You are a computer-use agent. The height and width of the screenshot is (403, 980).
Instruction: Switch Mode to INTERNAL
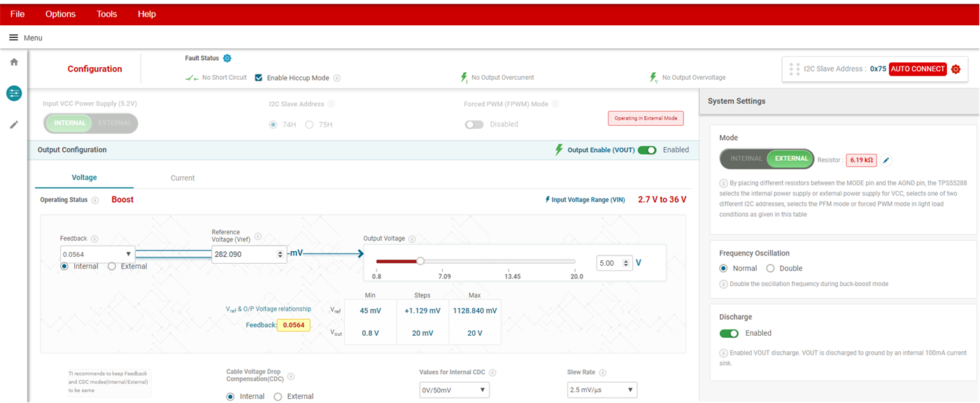746,159
